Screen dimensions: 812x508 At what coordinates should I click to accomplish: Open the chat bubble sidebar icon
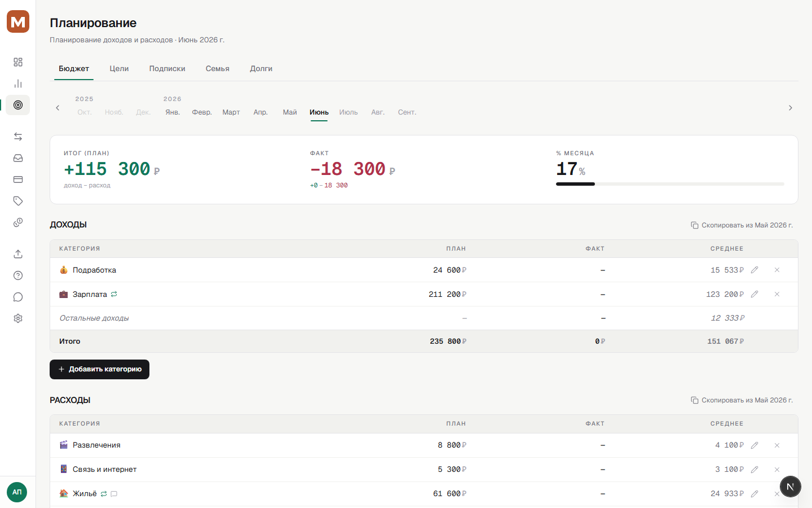pyautogui.click(x=18, y=297)
